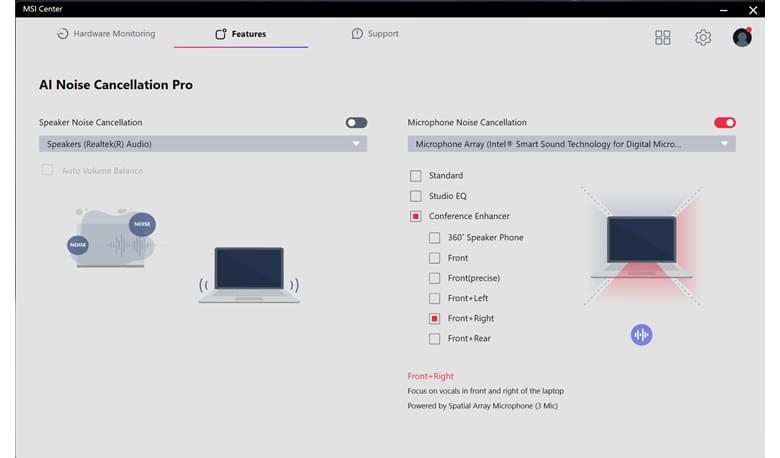Open the apps grid icon
Screen dimensions: 780x458
[x=662, y=37]
